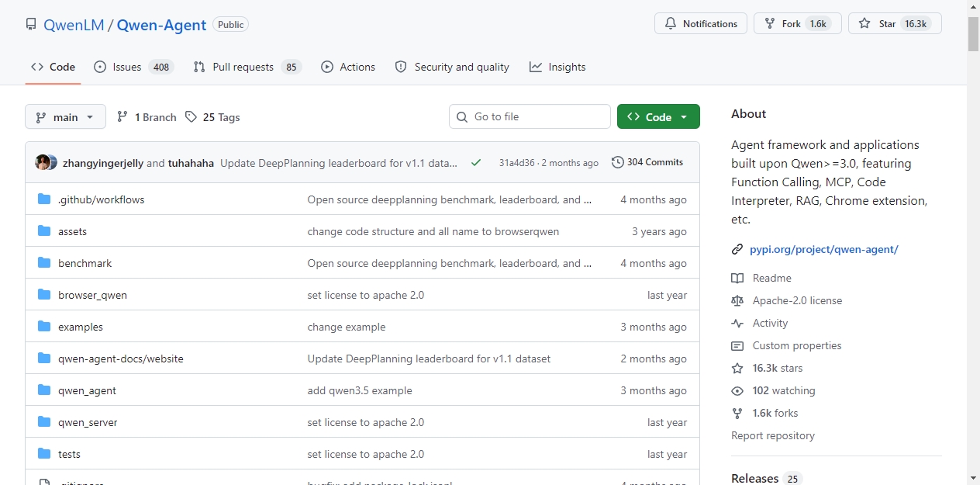Click the folder icon beside tests
The width and height of the screenshot is (980, 485).
[44, 454]
